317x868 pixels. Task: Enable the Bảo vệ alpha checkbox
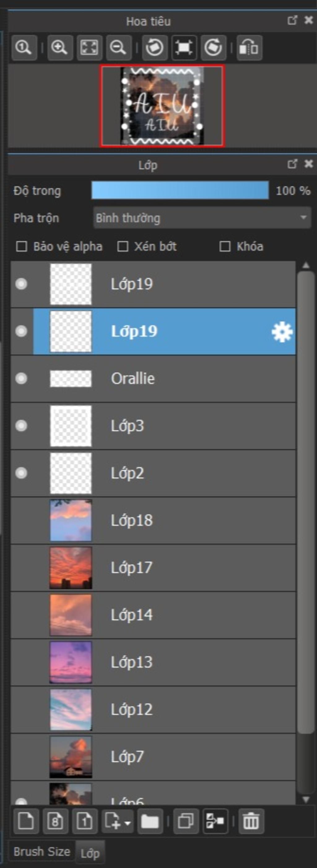click(x=22, y=246)
